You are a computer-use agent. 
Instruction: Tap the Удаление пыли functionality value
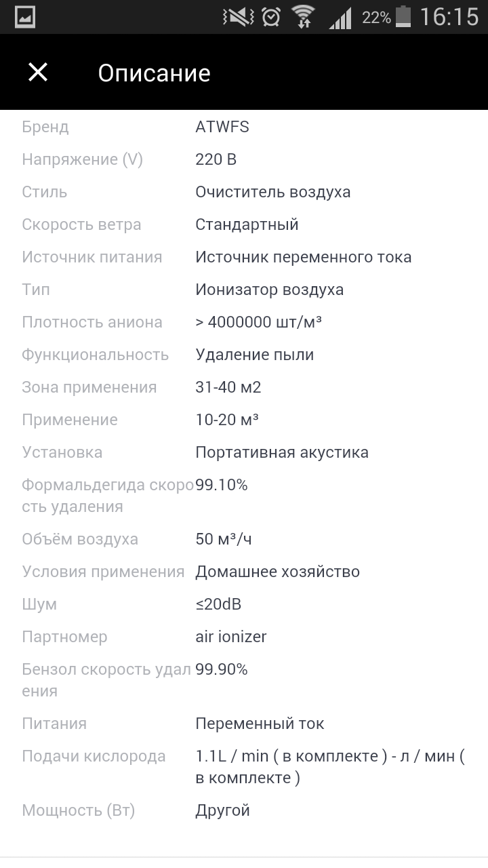255,355
